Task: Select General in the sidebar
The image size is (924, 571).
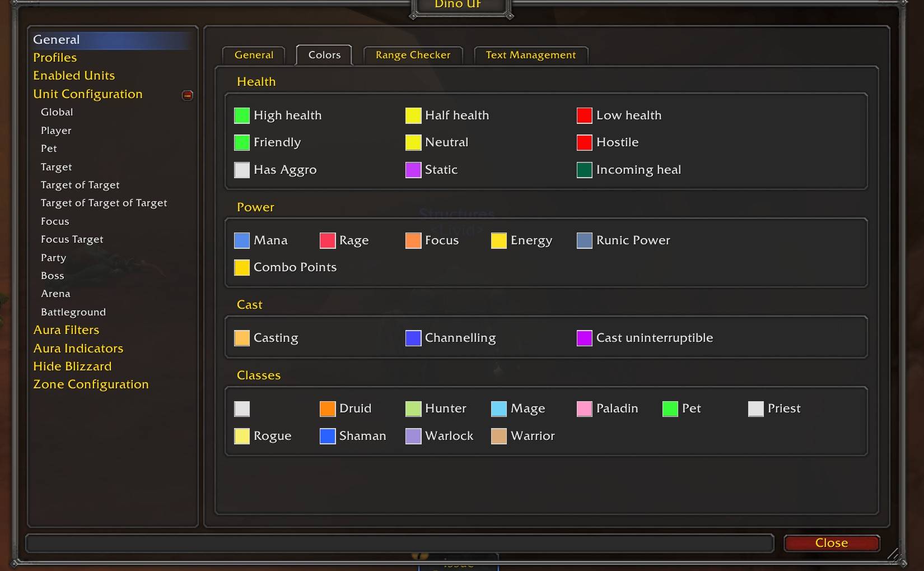Action: pyautogui.click(x=112, y=40)
